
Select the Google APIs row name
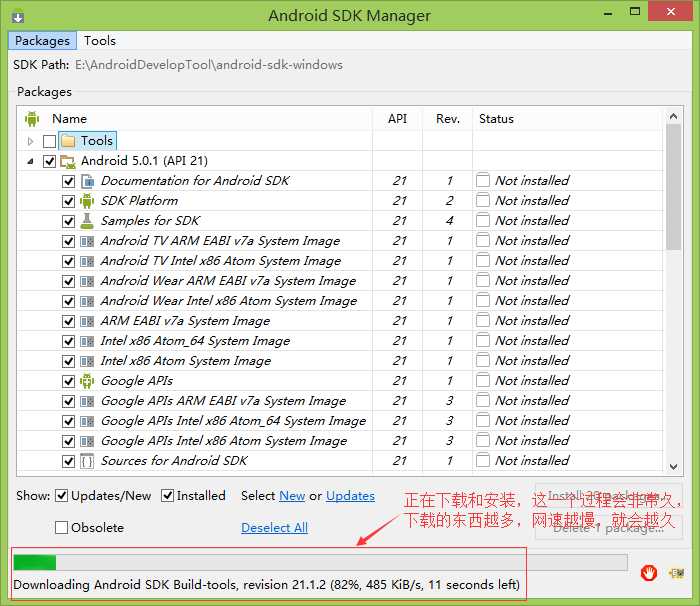(x=137, y=381)
